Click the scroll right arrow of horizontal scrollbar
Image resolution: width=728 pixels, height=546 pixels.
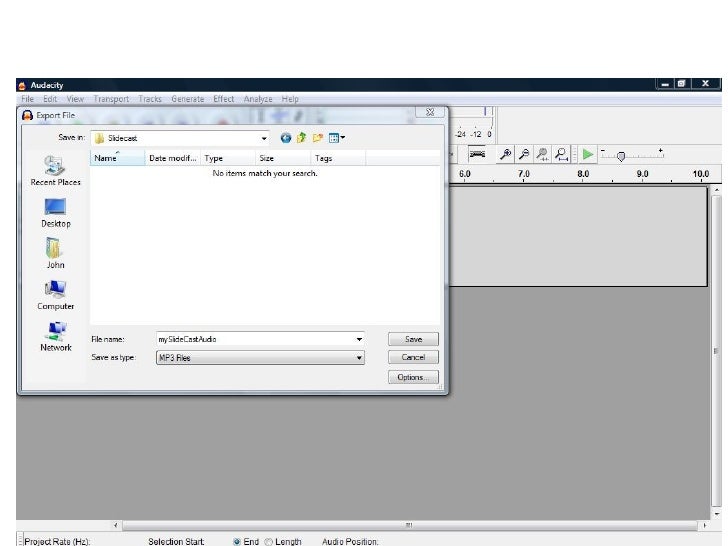704,525
